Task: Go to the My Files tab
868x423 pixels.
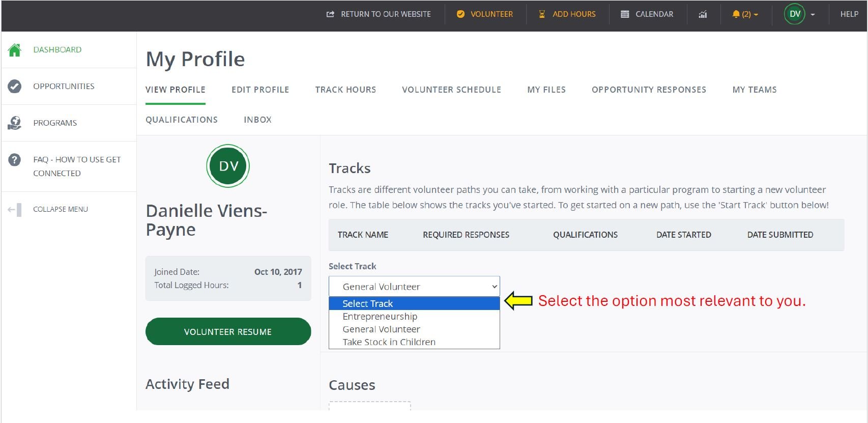Action: click(x=546, y=90)
